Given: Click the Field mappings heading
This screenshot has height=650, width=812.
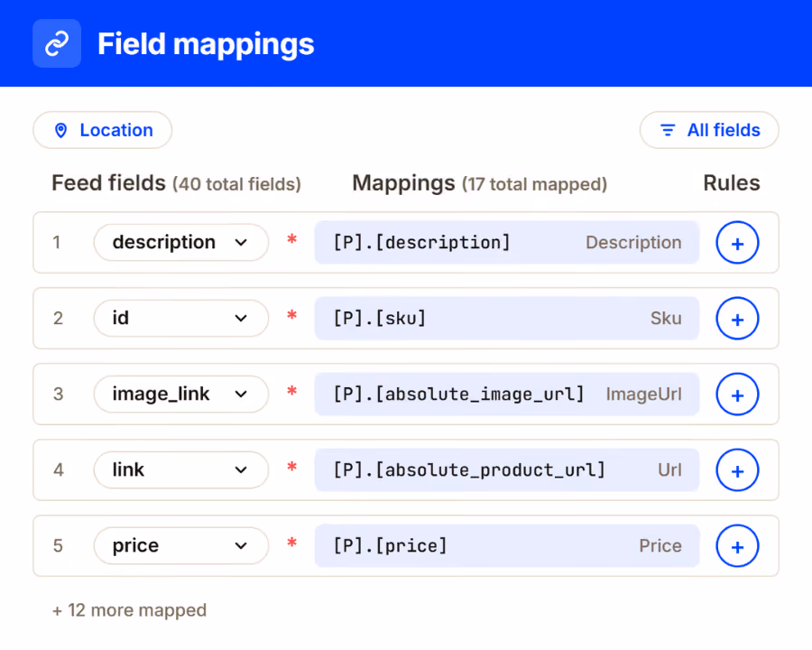Looking at the screenshot, I should 206,44.
